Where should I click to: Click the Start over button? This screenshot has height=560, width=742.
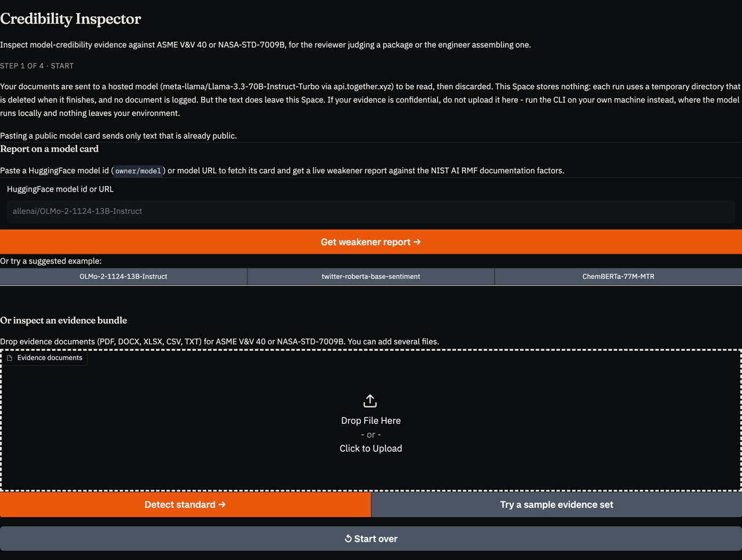pos(371,539)
